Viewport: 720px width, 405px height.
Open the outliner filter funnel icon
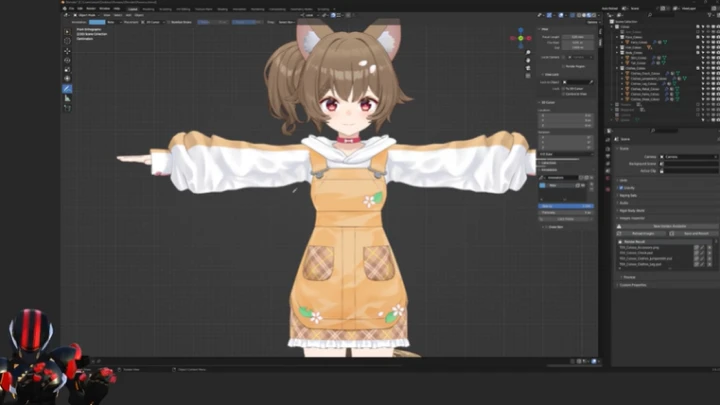pyautogui.click(x=710, y=15)
